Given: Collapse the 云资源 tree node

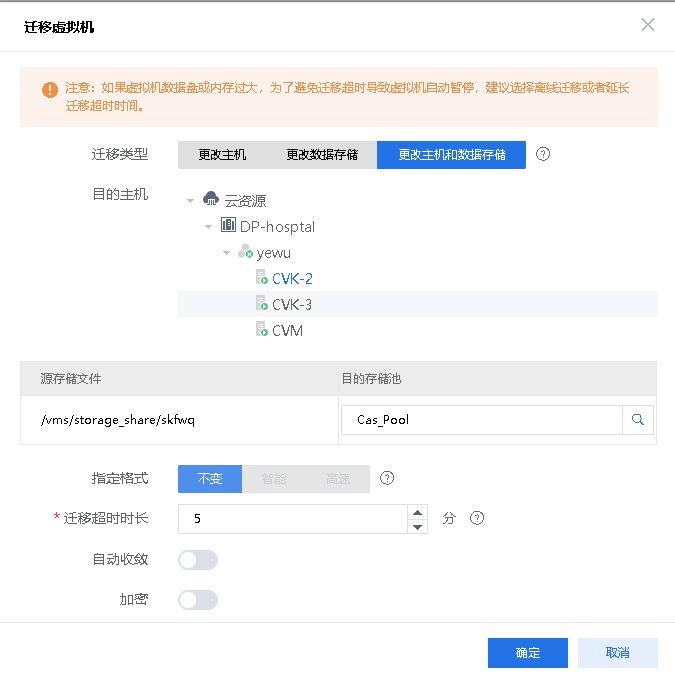Looking at the screenshot, I should (190, 201).
